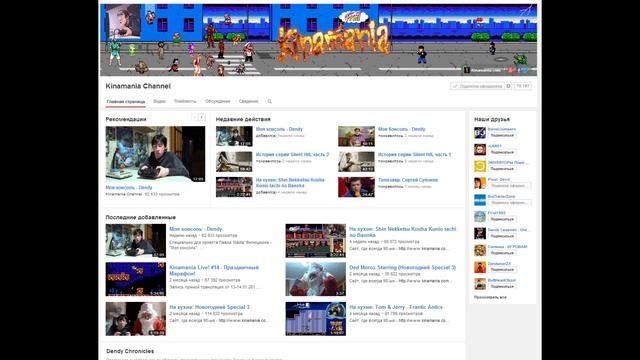Open the История серии Silent Hill, часть 2 link
The image size is (640, 360).
(292, 155)
